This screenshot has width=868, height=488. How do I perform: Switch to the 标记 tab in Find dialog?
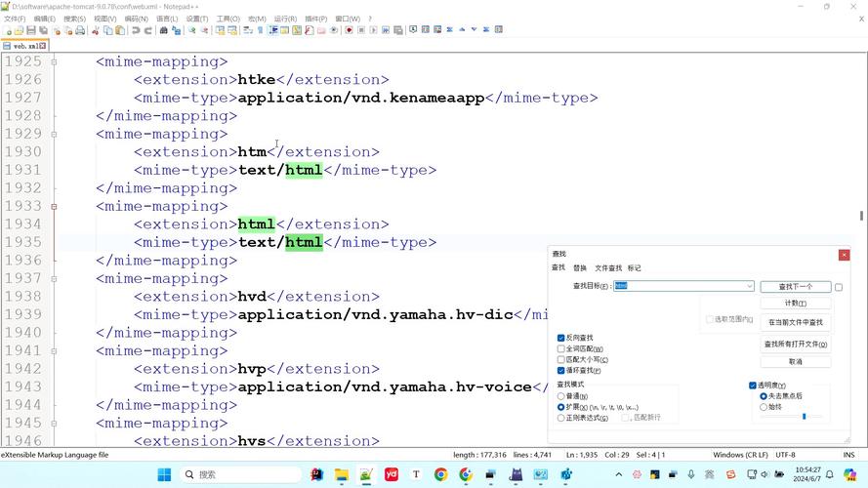[x=635, y=267]
